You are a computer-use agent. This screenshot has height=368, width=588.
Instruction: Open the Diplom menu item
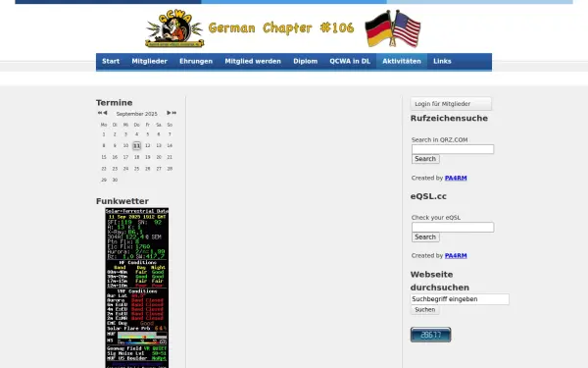pyautogui.click(x=305, y=61)
